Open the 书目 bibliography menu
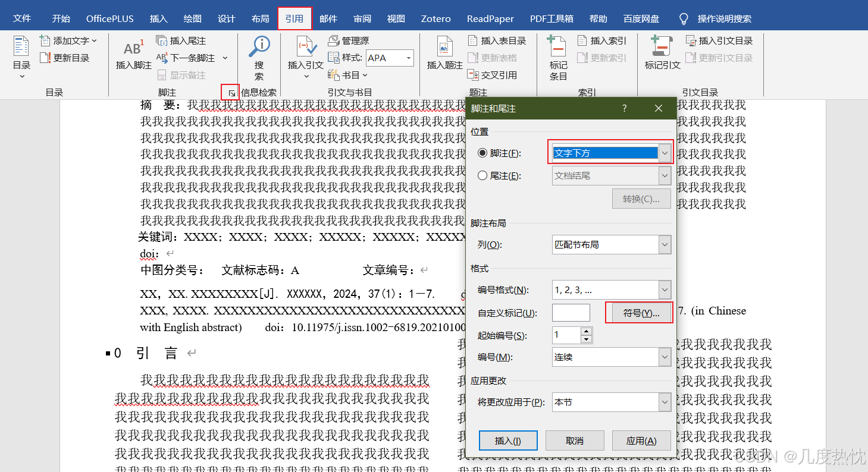Viewport: 868px width, 472px height. (348, 75)
